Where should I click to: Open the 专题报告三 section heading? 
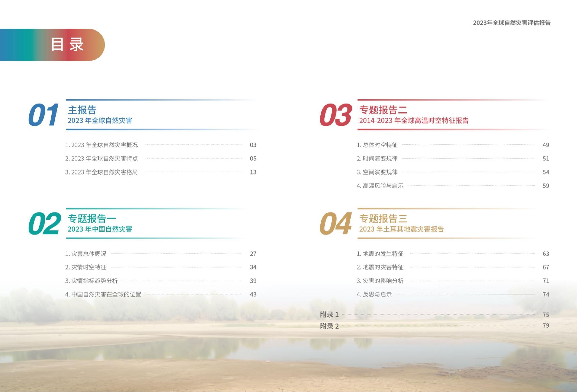[383, 219]
